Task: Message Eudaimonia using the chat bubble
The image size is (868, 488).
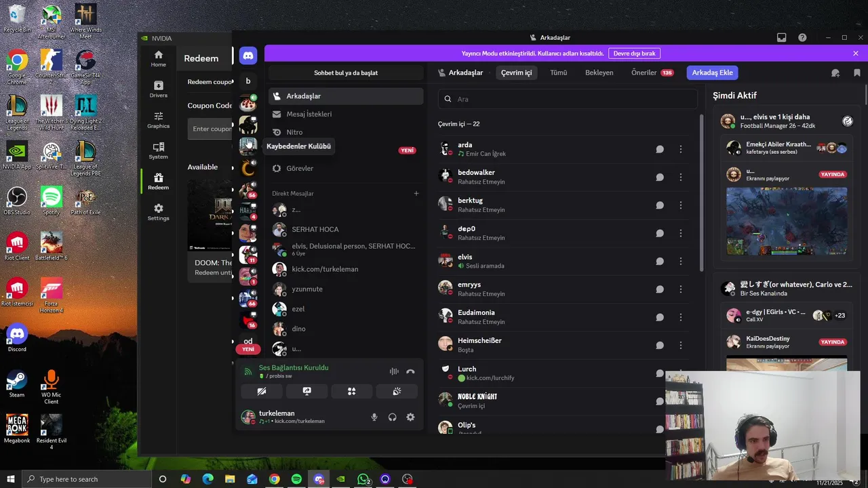Action: [660, 317]
